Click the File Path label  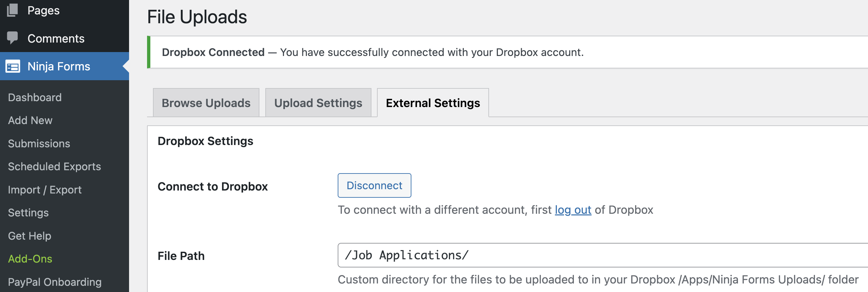click(x=181, y=256)
